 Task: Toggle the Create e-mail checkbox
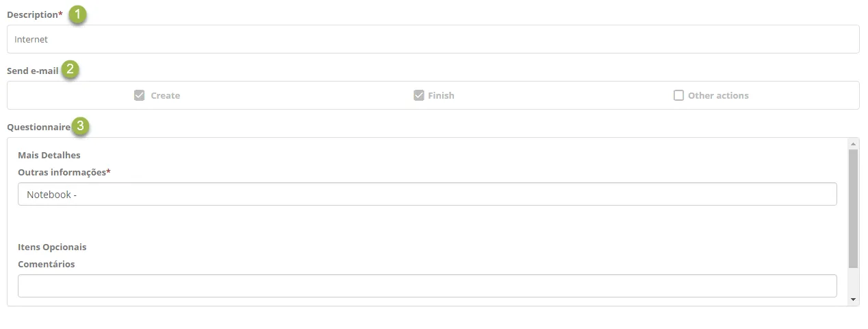tap(140, 95)
